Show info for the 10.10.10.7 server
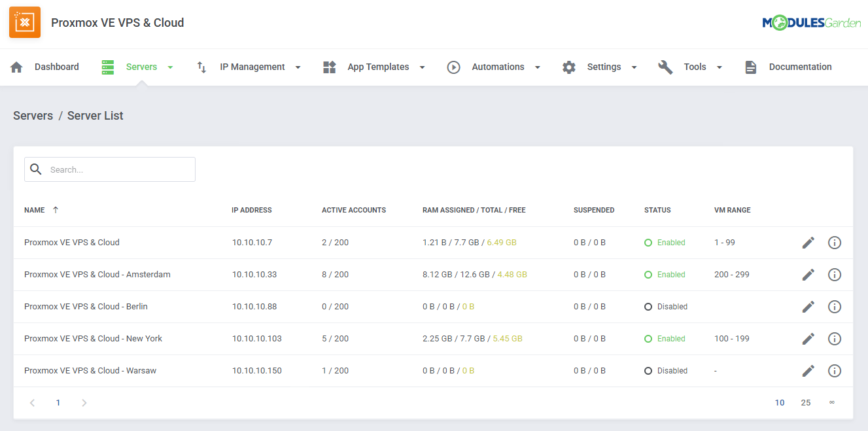The width and height of the screenshot is (868, 431). 834,243
